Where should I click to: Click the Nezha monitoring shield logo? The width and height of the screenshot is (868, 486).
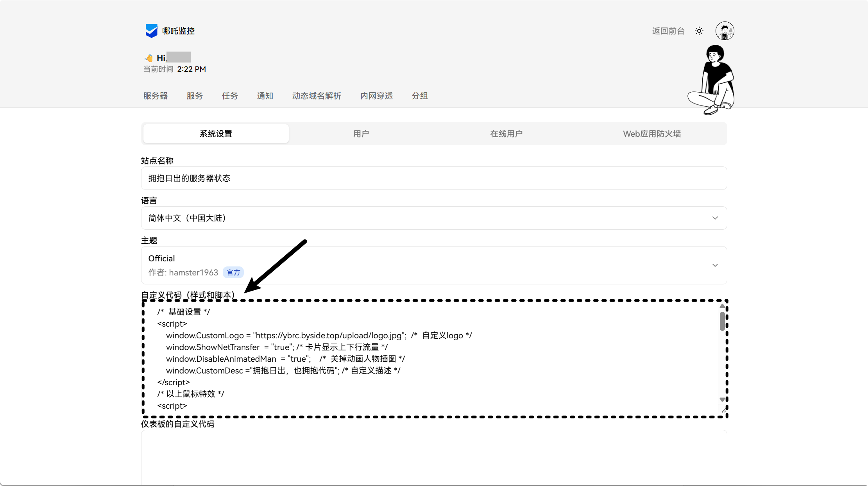[x=151, y=31]
